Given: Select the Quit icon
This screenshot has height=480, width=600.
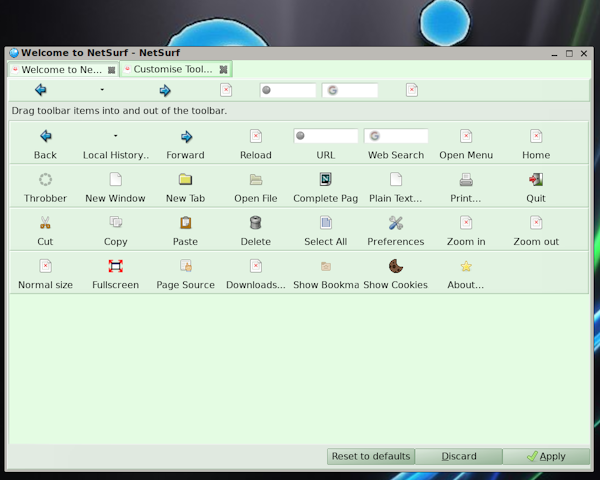Looking at the screenshot, I should (x=536, y=179).
